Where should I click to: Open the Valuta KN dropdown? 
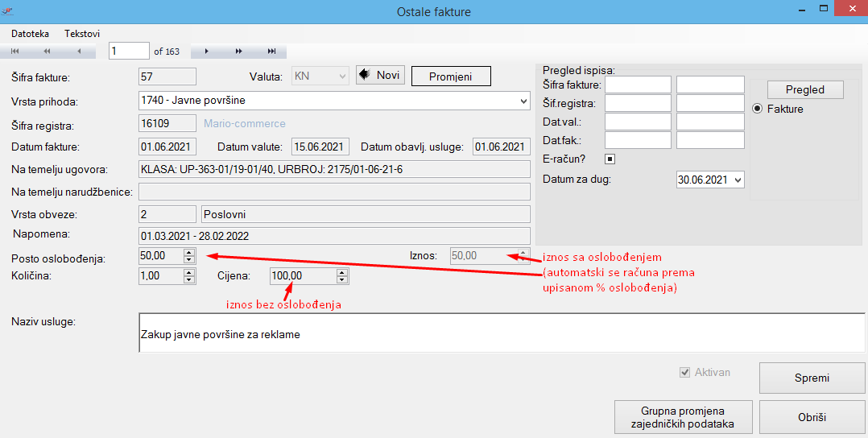click(343, 76)
